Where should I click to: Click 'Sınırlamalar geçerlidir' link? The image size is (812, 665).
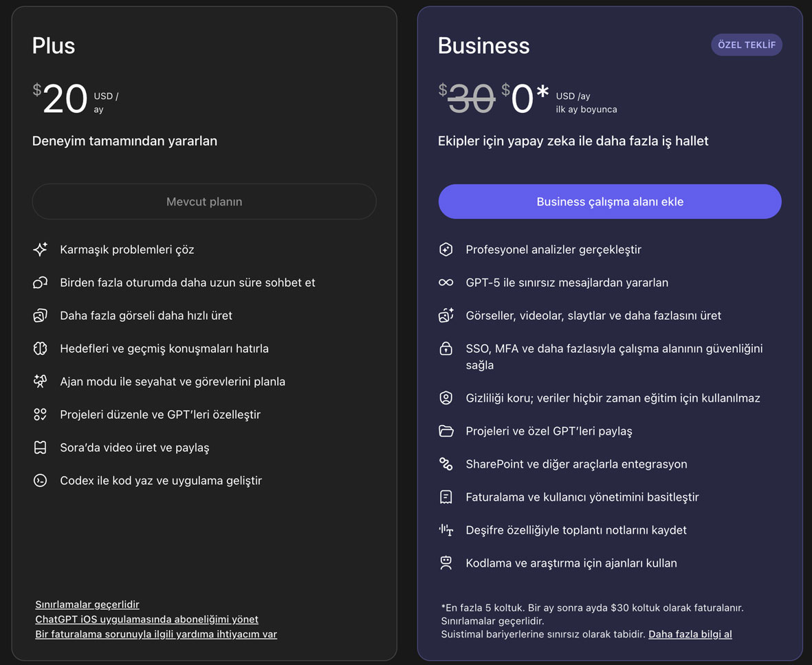pos(87,604)
